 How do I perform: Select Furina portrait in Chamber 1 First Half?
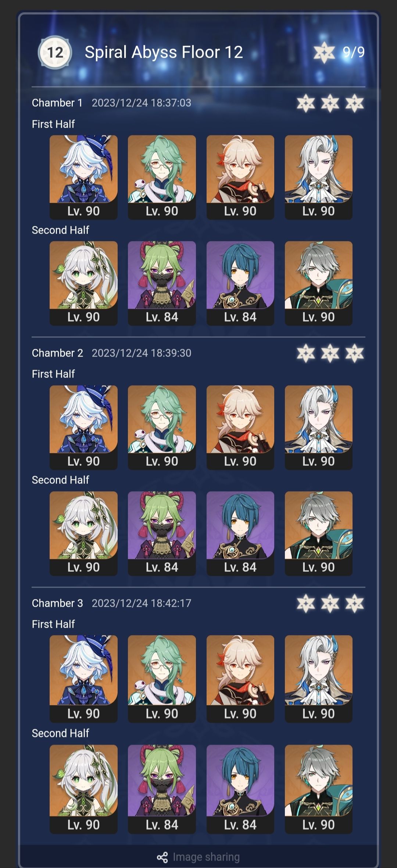pos(83,177)
